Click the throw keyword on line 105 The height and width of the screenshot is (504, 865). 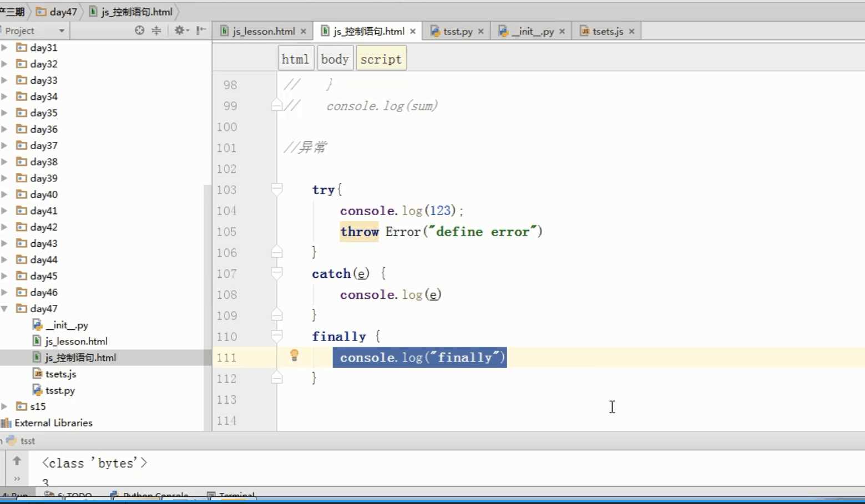360,232
